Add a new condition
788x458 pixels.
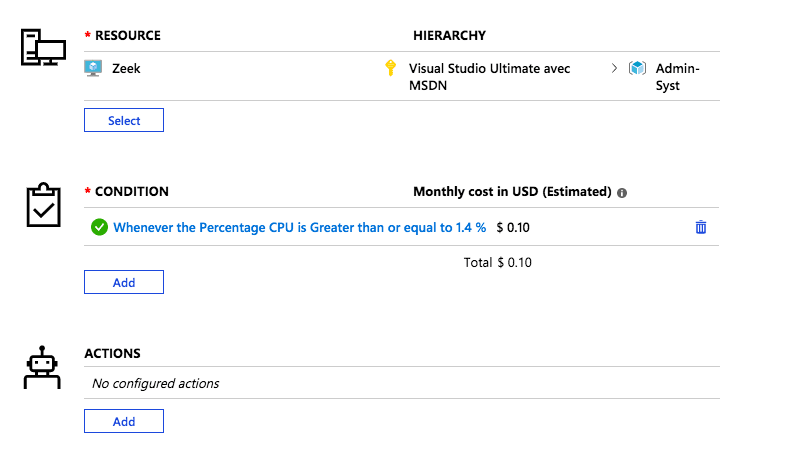[x=124, y=282]
